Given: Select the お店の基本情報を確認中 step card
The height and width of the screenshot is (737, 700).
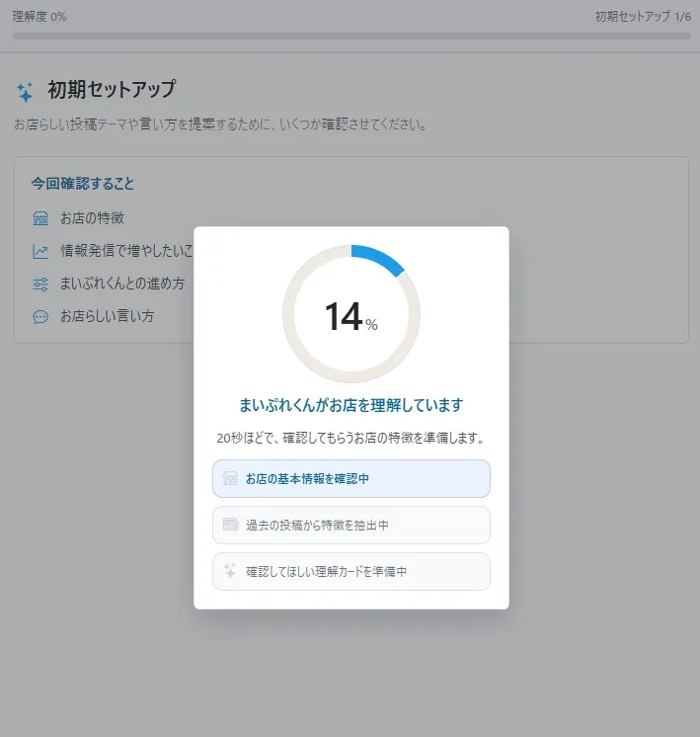Looking at the screenshot, I should [351, 478].
